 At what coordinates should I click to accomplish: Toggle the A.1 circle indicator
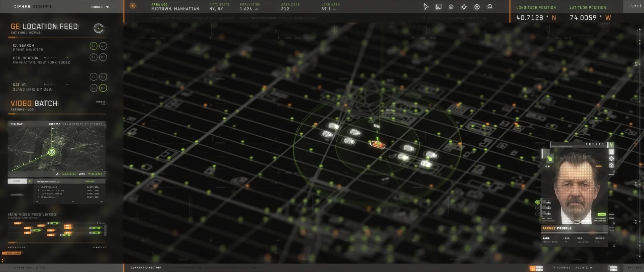(94, 46)
